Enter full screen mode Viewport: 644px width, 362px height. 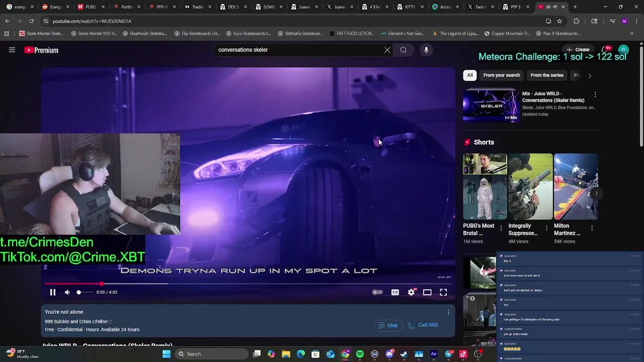(443, 292)
